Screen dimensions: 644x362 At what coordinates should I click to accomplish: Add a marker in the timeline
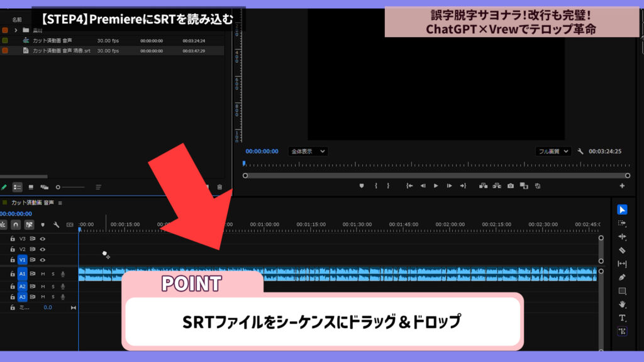(43, 225)
